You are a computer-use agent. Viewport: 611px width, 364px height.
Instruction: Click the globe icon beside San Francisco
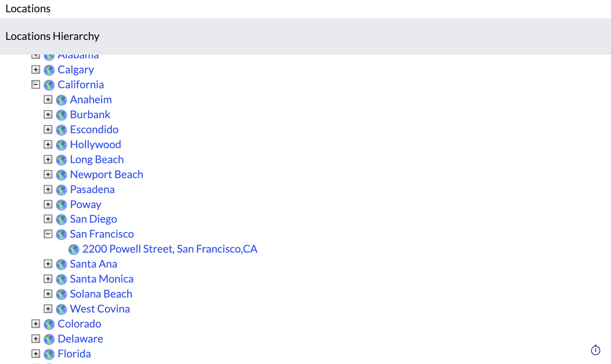[x=61, y=235]
